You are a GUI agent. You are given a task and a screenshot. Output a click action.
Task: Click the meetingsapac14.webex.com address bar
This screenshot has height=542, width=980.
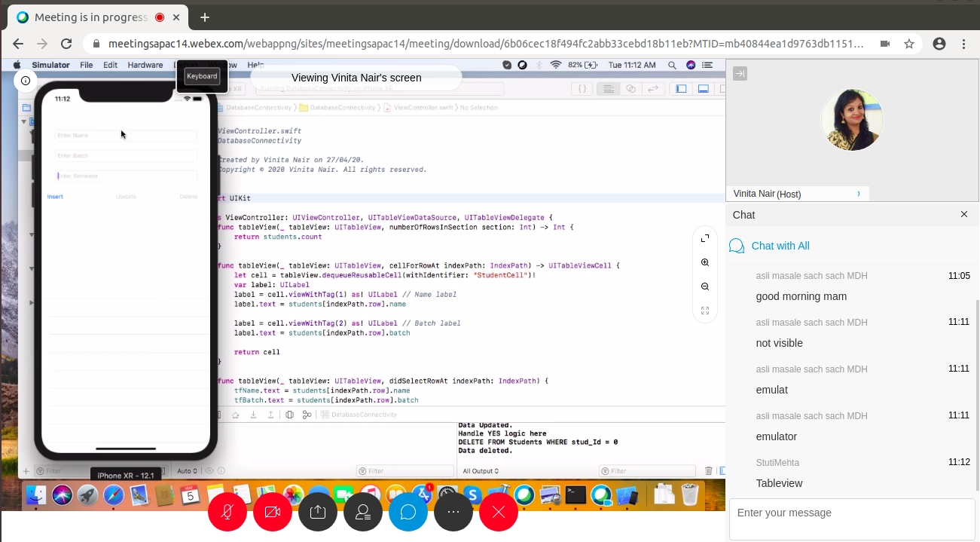point(486,44)
